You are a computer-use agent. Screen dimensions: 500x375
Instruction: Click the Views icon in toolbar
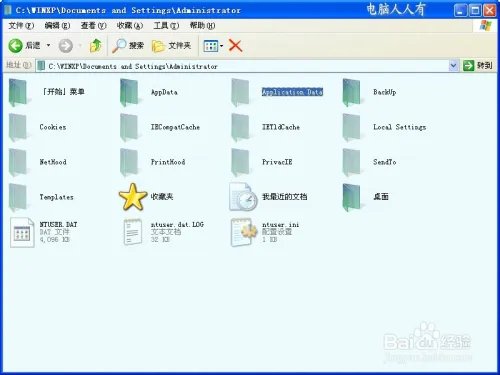point(210,46)
